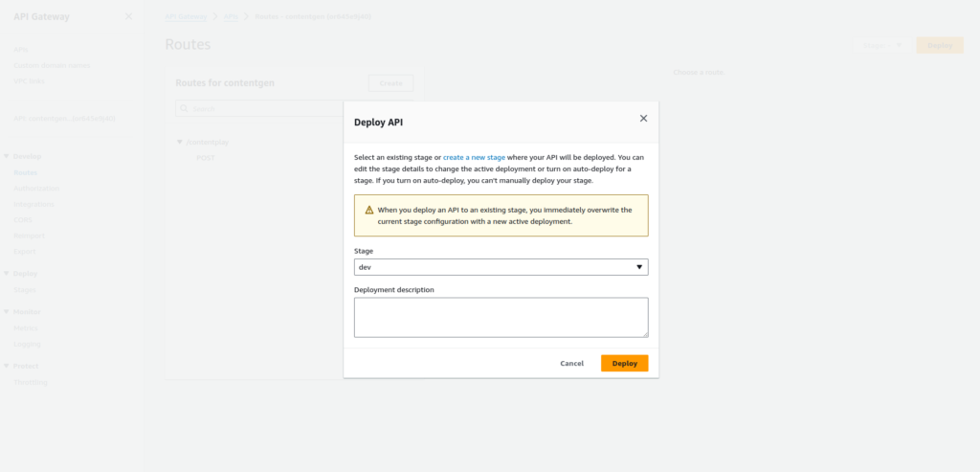Click the warning triangle icon in alert
The height and width of the screenshot is (472, 980).
click(x=368, y=209)
